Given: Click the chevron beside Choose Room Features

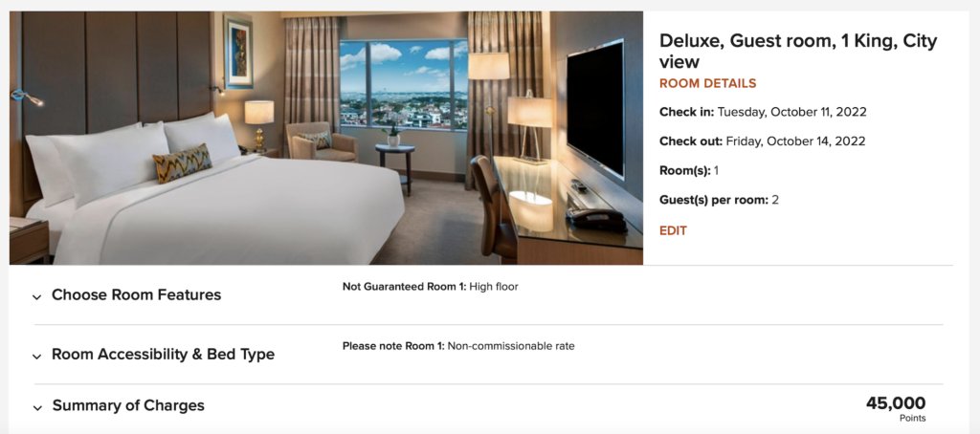Looking at the screenshot, I should pyautogui.click(x=37, y=297).
